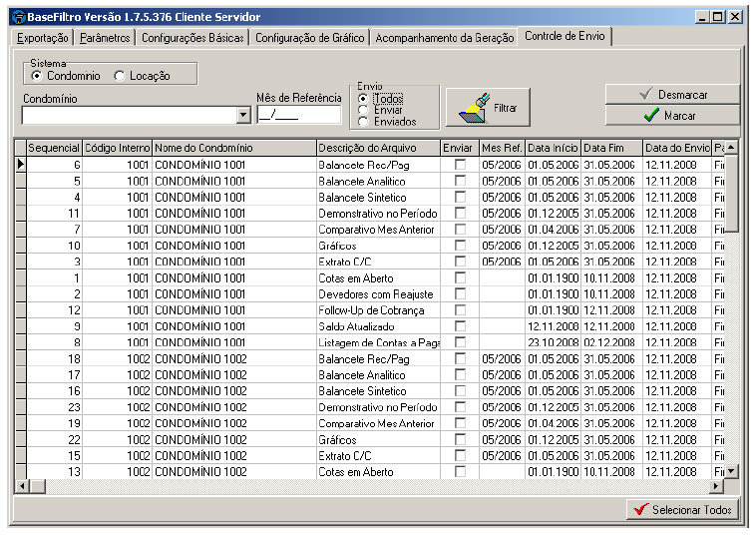Screen dimensions: 756x535
Task: Choose the Enviados radio option
Action: (363, 122)
